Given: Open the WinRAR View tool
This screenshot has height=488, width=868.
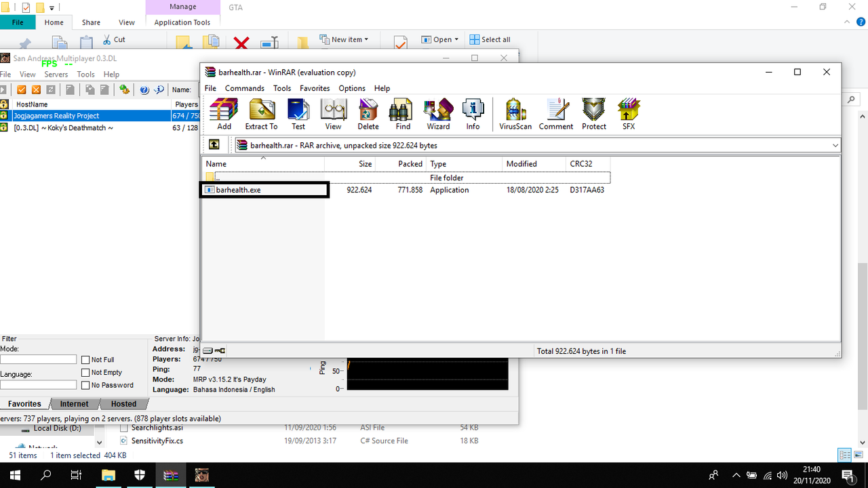Looking at the screenshot, I should (333, 114).
